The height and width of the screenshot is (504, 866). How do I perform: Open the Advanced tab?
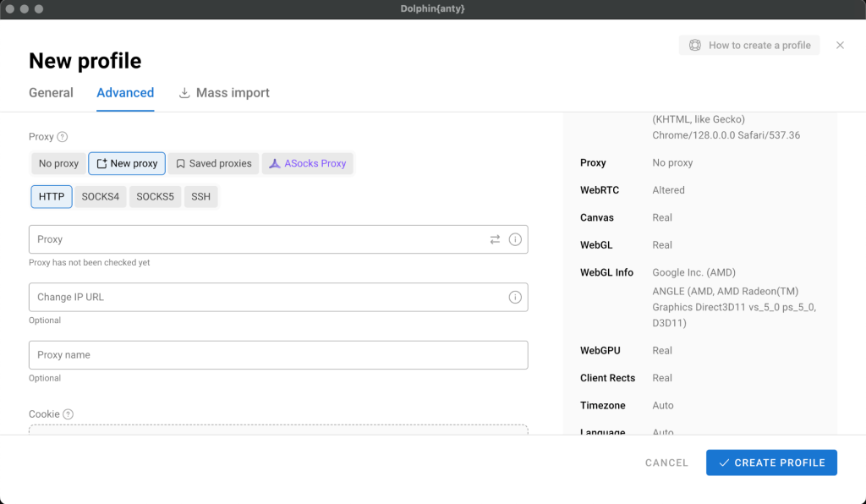pos(125,93)
